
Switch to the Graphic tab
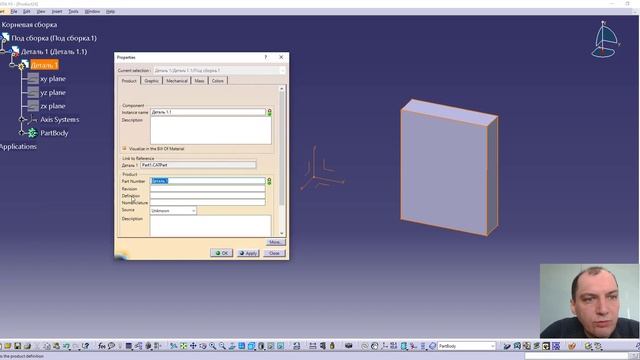(151, 81)
